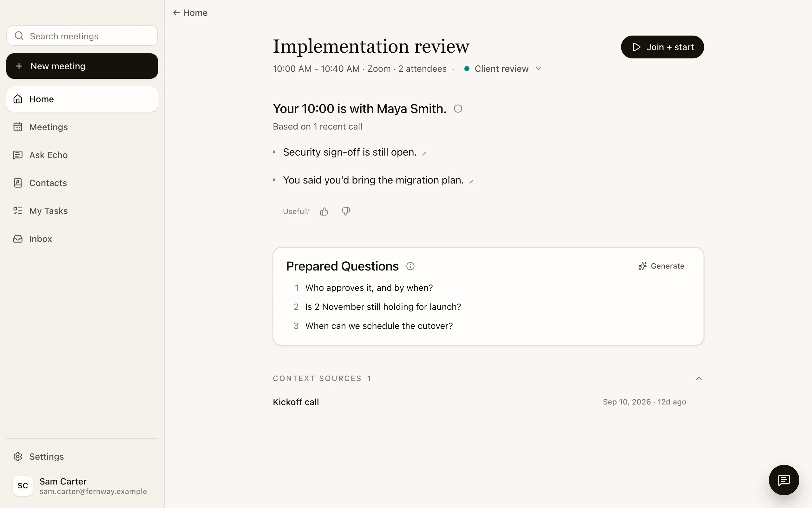Open info icon next to Prepared Questions
The height and width of the screenshot is (508, 812).
[x=410, y=266]
